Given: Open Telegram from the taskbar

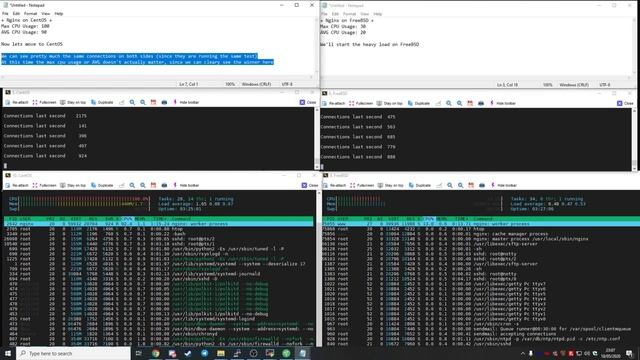Looking at the screenshot, I should point(204,353).
